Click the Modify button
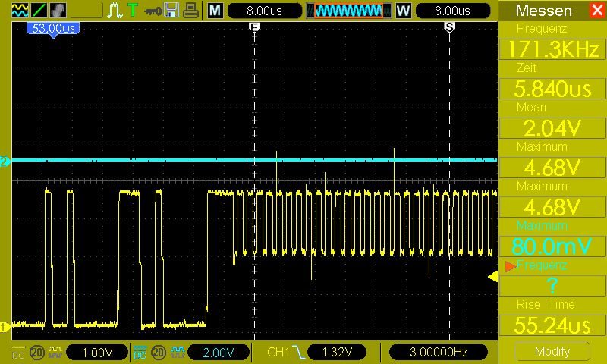The height and width of the screenshot is (364, 607). click(x=552, y=352)
